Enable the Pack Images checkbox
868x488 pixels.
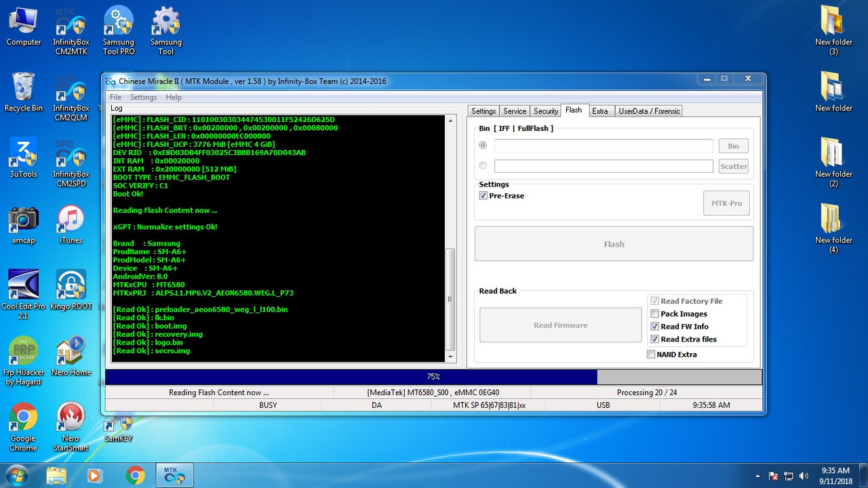point(654,314)
